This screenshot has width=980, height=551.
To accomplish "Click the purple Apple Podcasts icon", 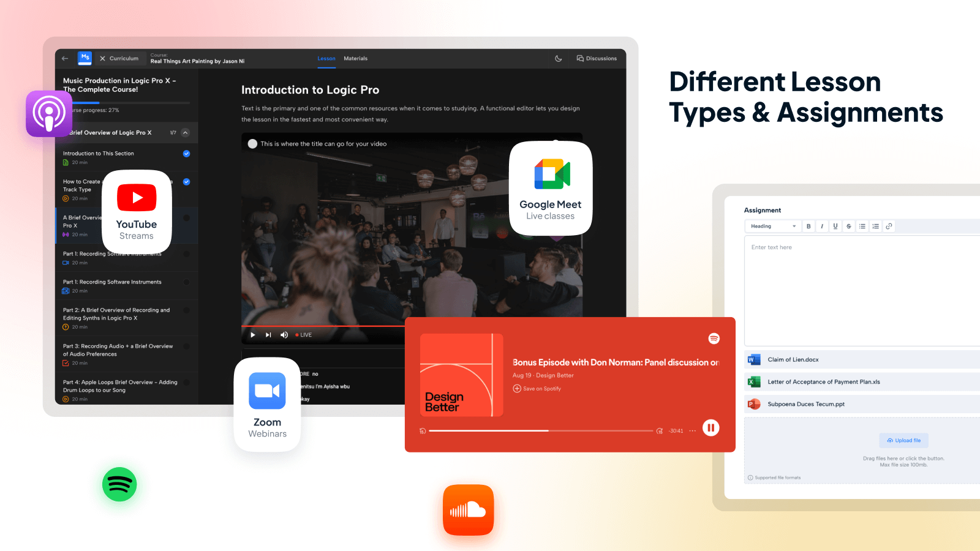I will (49, 114).
